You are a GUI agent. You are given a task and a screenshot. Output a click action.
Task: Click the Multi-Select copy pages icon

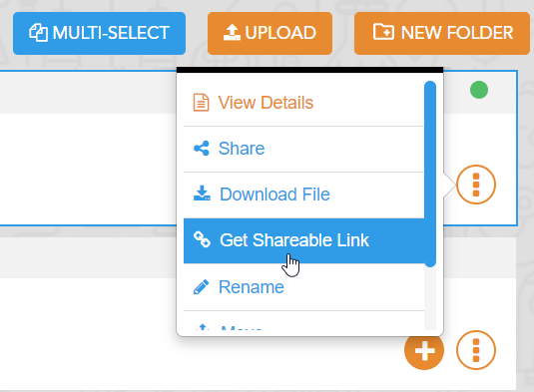pyautogui.click(x=38, y=33)
